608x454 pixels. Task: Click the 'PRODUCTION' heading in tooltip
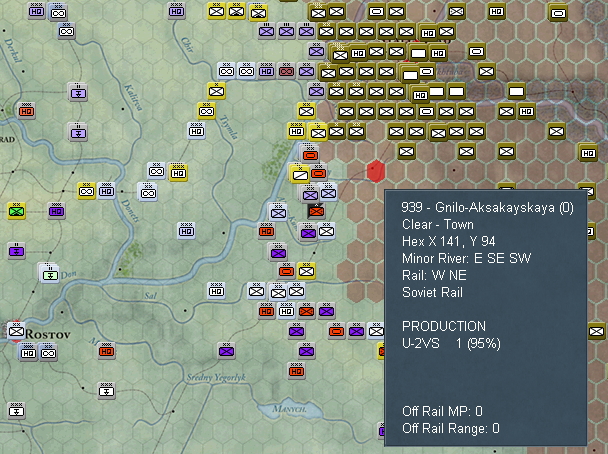click(444, 326)
